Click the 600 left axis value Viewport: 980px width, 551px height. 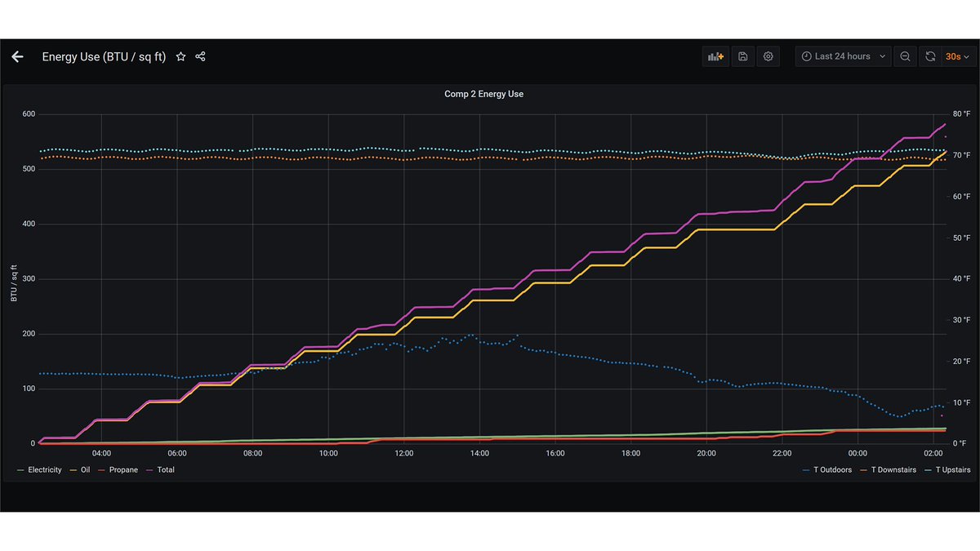28,113
